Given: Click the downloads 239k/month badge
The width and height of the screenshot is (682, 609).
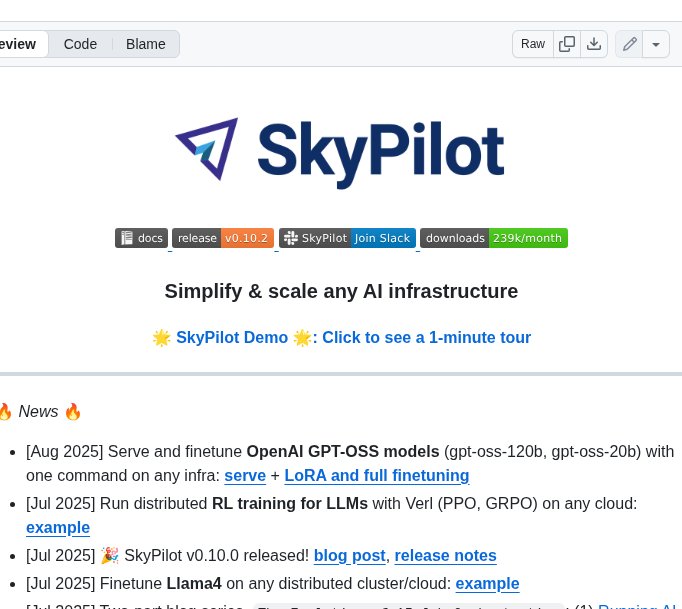Looking at the screenshot, I should click(x=494, y=238).
